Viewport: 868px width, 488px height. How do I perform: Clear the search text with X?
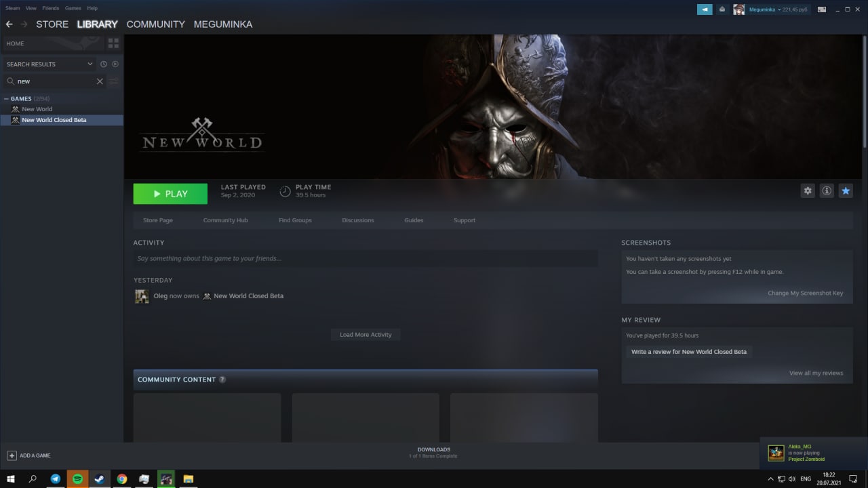[x=100, y=81]
